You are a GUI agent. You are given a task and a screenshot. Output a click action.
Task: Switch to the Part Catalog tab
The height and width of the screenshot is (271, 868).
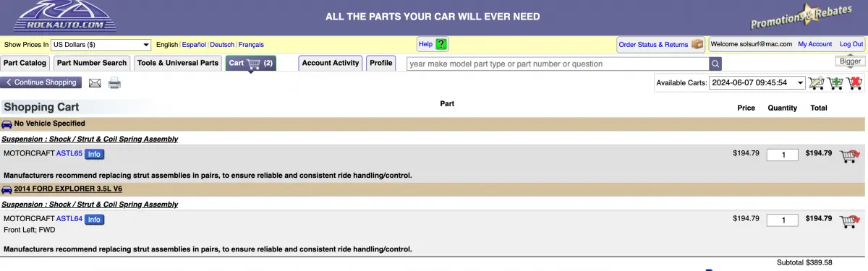pyautogui.click(x=25, y=64)
